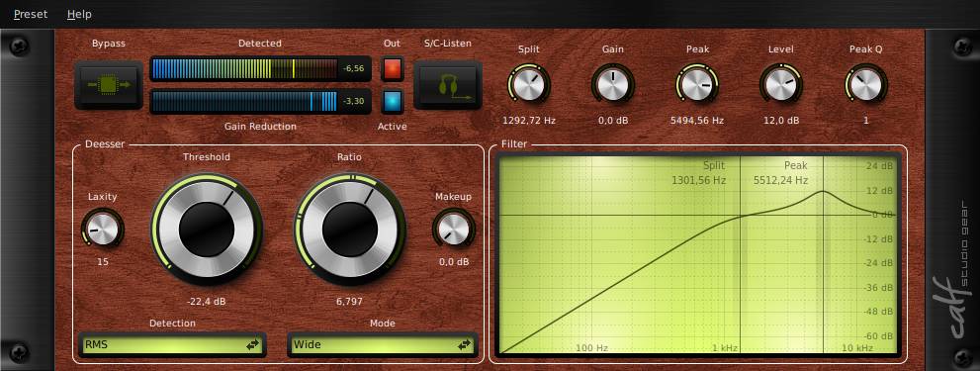Viewport: 980px width, 371px height.
Task: Click the Level knob
Action: (x=781, y=84)
